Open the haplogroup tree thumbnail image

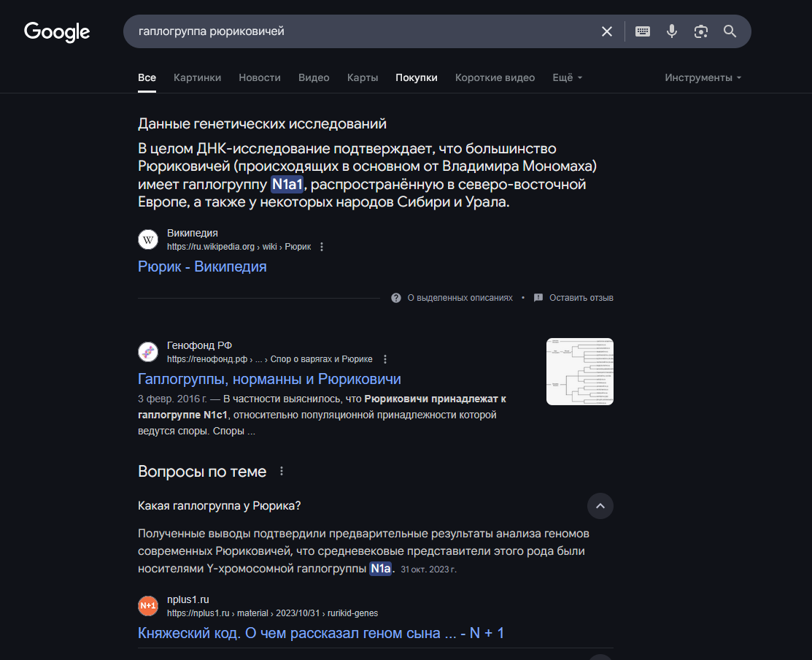pyautogui.click(x=580, y=372)
